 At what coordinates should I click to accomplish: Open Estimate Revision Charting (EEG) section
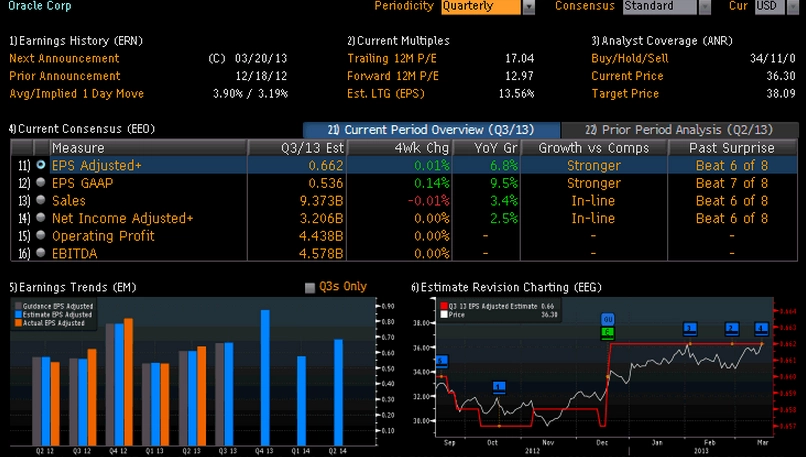[506, 287]
